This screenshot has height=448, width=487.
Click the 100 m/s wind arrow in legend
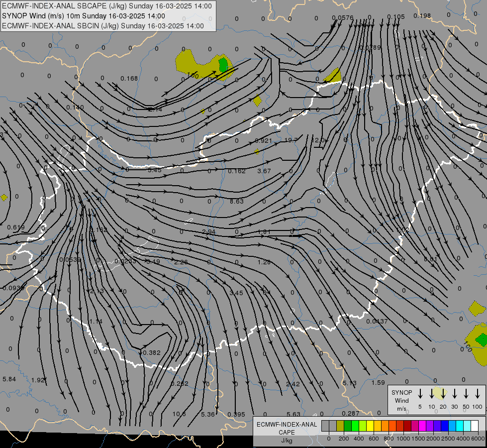[478, 394]
